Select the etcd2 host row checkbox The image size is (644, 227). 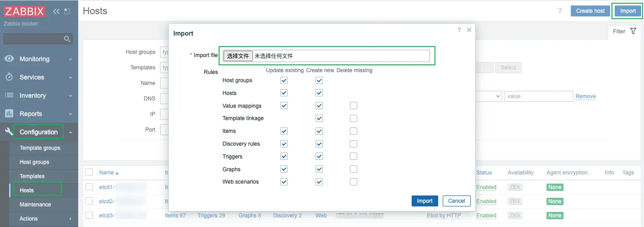[x=89, y=201]
